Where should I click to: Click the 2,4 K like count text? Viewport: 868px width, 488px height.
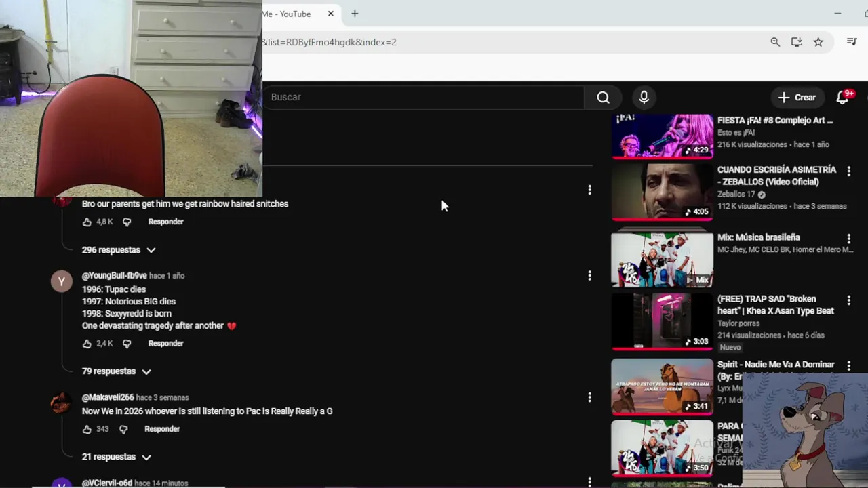pyautogui.click(x=104, y=344)
